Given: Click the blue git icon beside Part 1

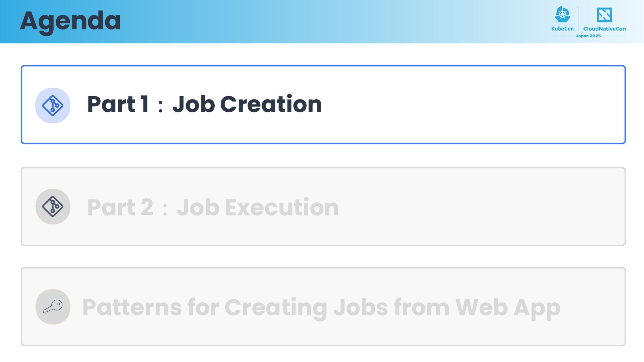Looking at the screenshot, I should 53,106.
